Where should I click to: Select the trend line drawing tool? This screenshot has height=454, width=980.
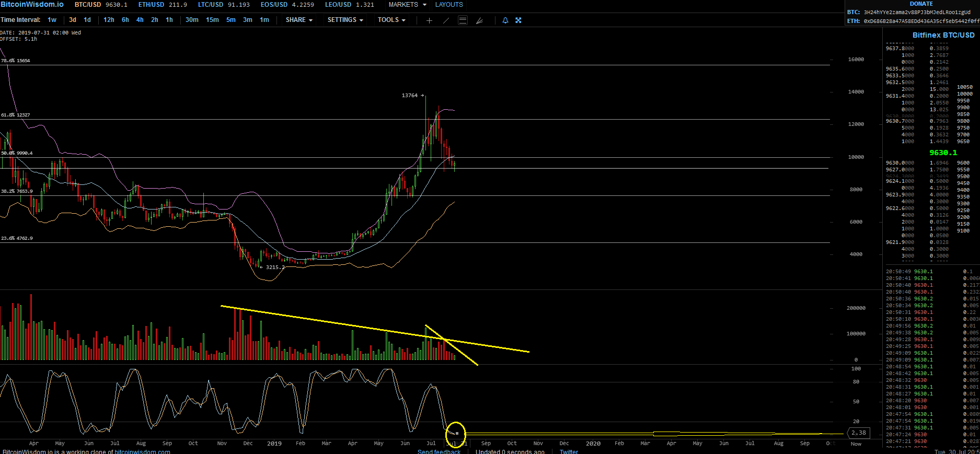click(x=446, y=20)
